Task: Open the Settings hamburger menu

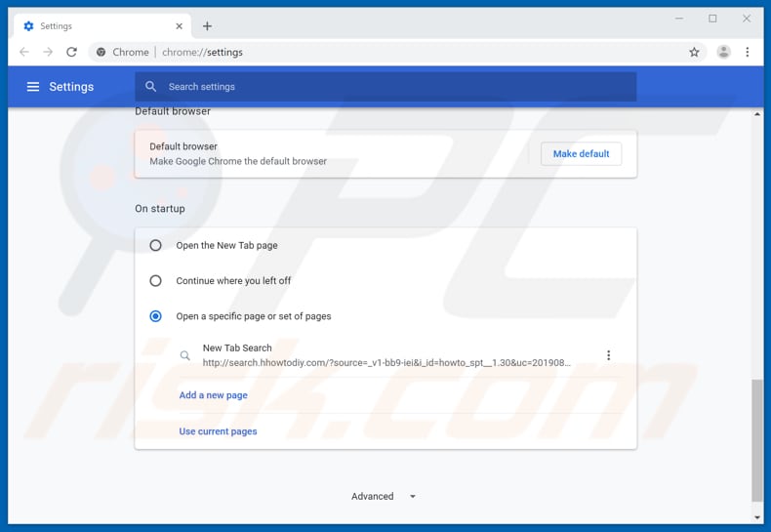Action: (33, 87)
